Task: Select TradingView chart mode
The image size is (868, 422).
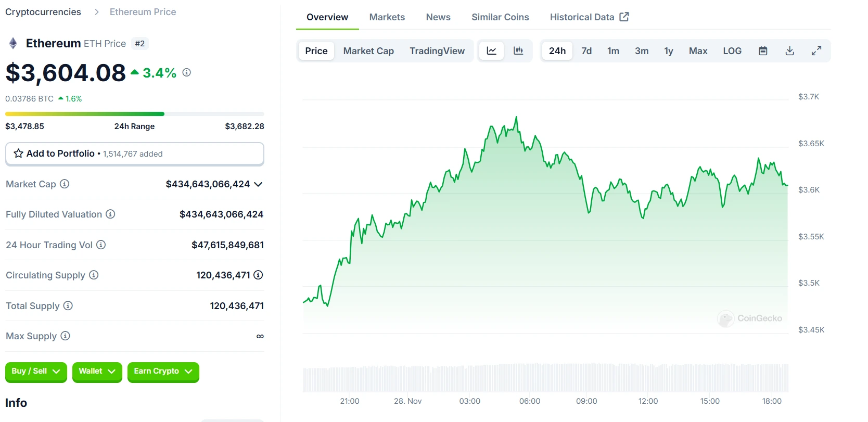Action: (x=437, y=50)
